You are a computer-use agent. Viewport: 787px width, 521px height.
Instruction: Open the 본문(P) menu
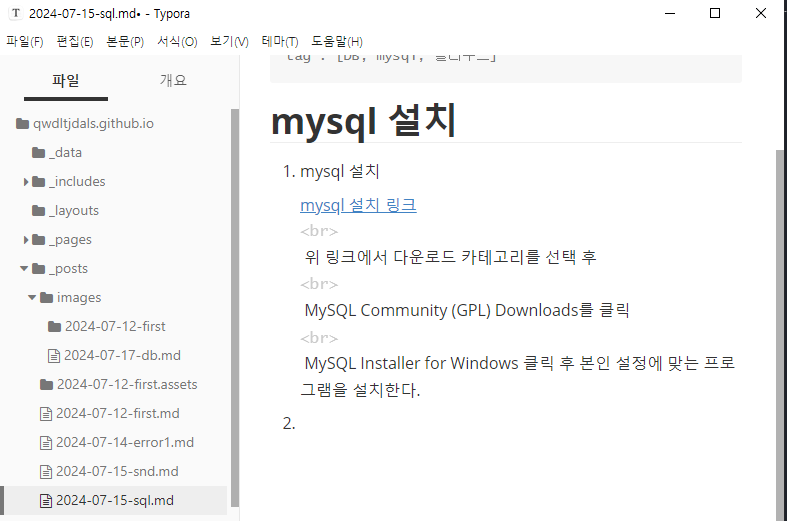[125, 42]
